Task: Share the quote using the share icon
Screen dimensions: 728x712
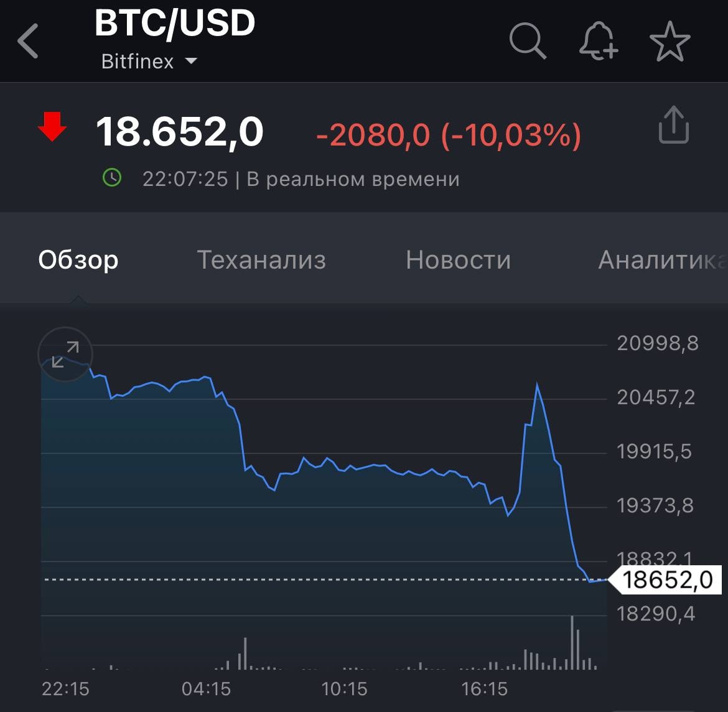Action: pos(673,126)
